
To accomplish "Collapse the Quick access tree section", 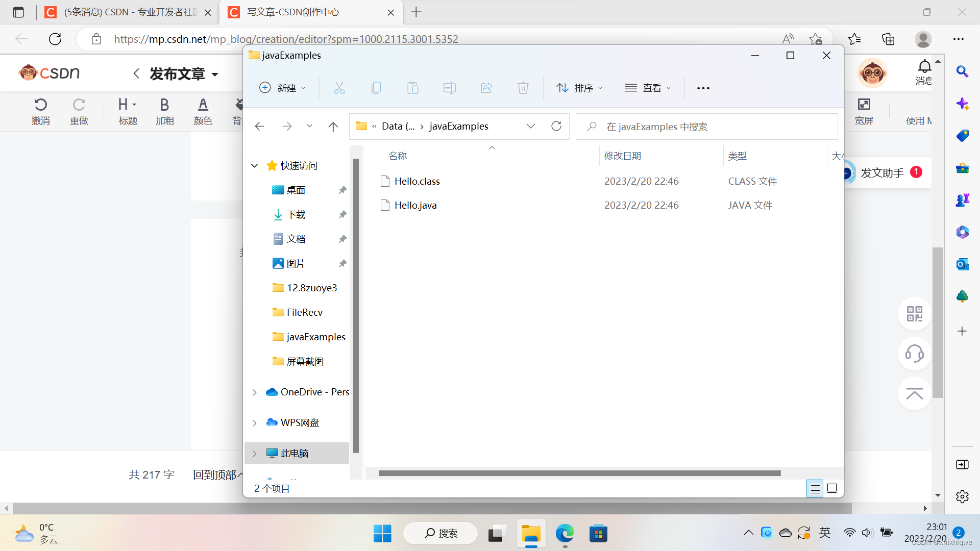I will (x=255, y=165).
